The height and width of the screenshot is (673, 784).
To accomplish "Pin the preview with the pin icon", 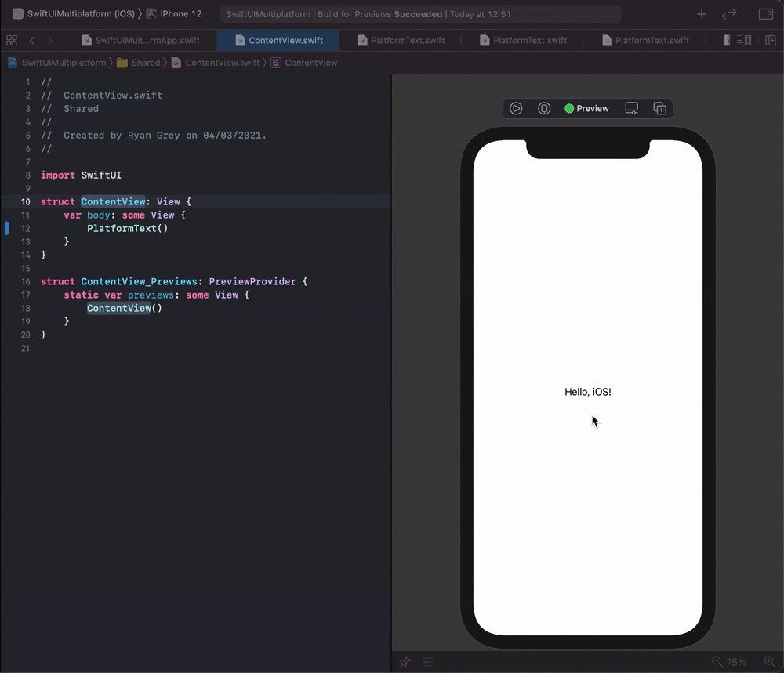I will click(405, 661).
